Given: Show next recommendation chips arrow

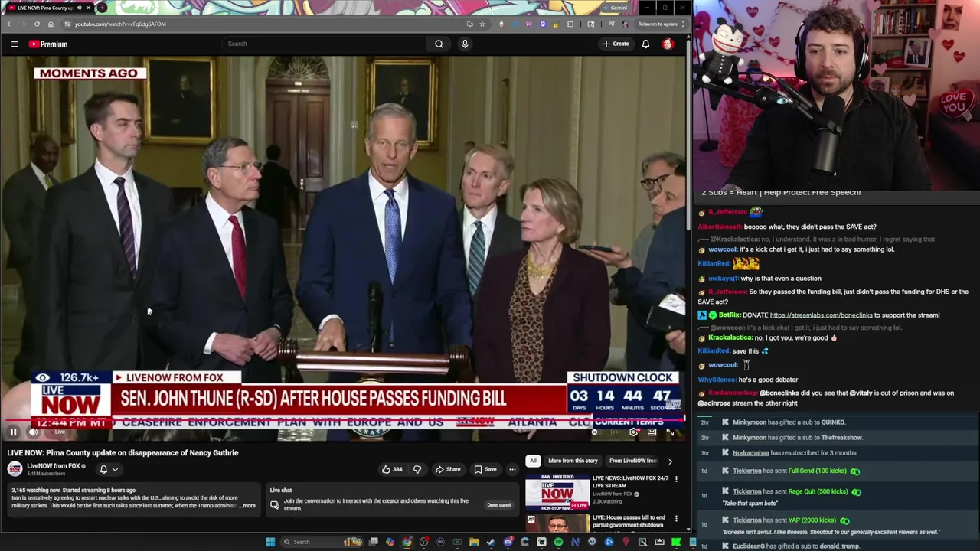Looking at the screenshot, I should point(670,461).
